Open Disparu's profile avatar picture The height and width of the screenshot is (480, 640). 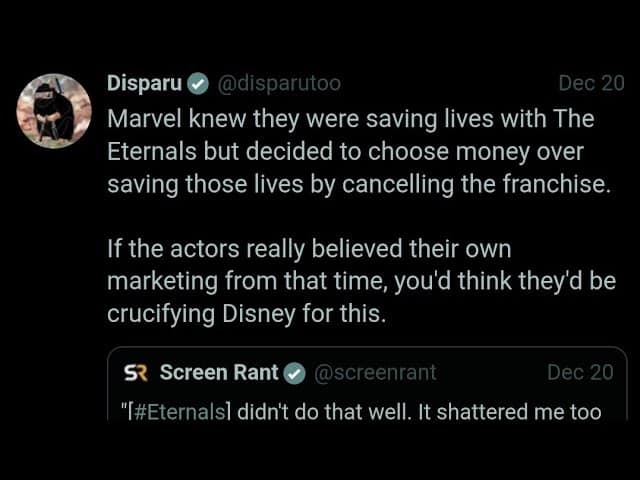(53, 110)
